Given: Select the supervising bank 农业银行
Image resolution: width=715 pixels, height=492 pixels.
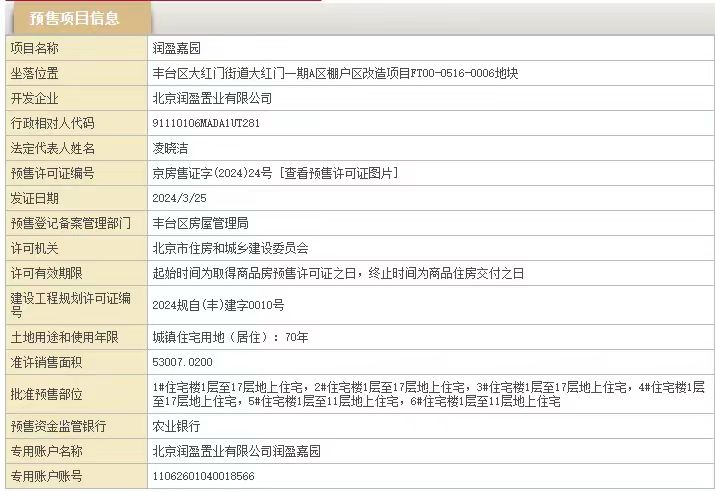Looking at the screenshot, I should click(x=176, y=426).
